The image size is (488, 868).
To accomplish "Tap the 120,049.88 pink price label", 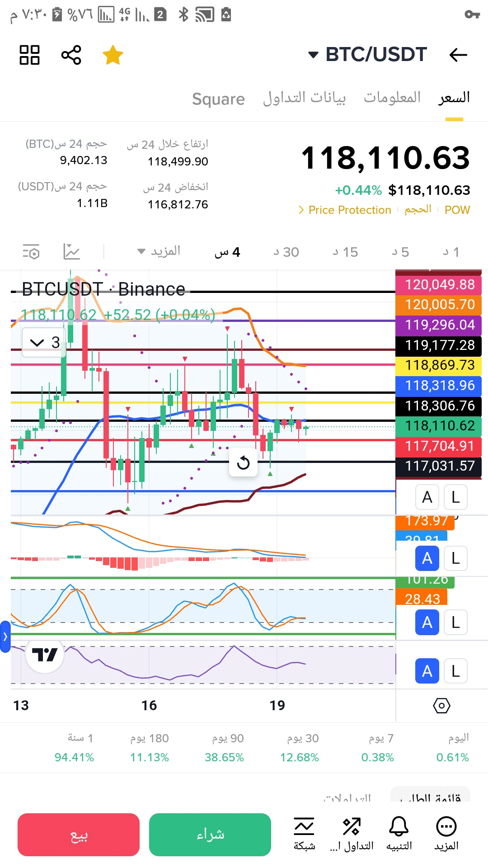I will tap(438, 285).
